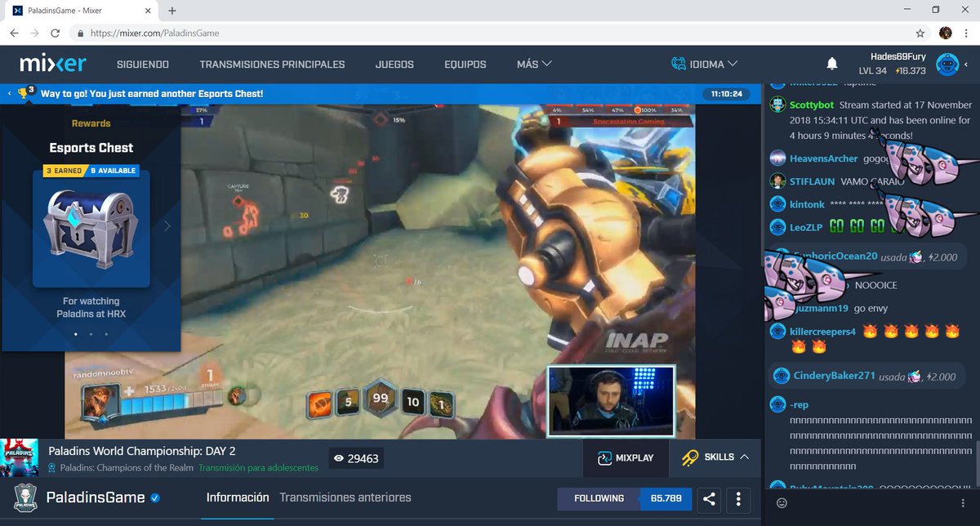Click the trophy rewards icon
Viewport: 980px width, 526px height.
click(x=24, y=93)
